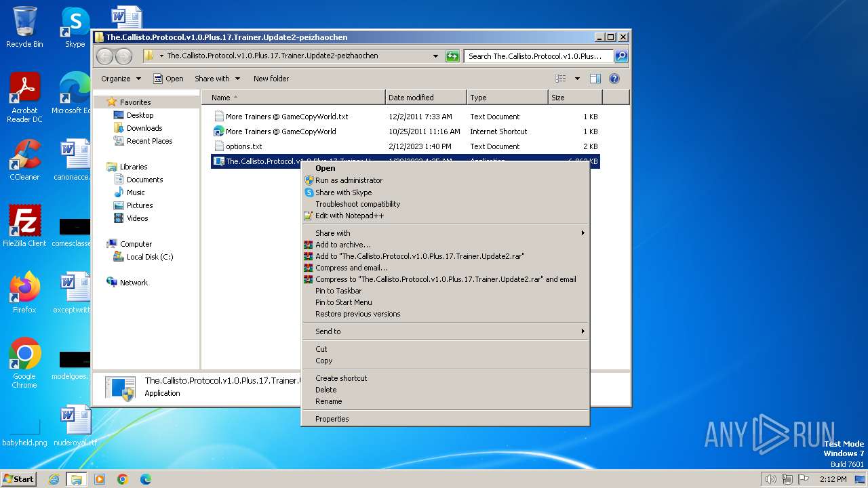Select More Trainers @ GameCopyWorld.txt file
The height and width of the screenshot is (488, 868).
[281, 117]
